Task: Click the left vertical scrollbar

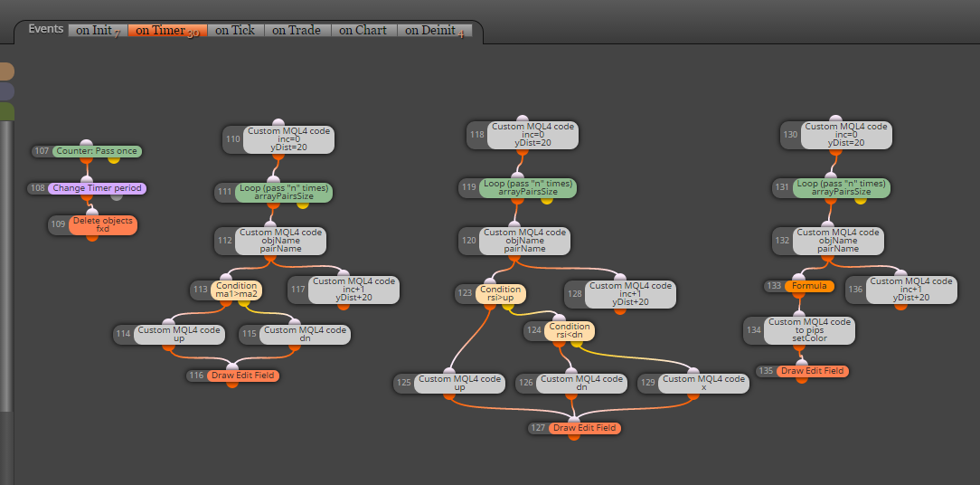Action: tap(5, 266)
